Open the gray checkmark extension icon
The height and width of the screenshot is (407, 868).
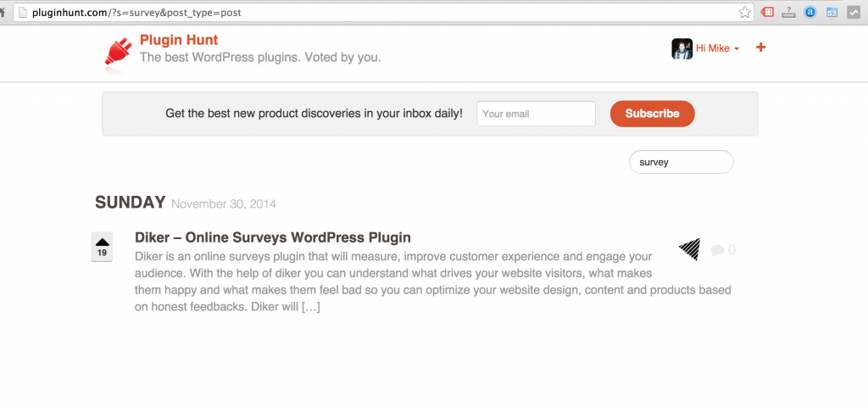853,12
